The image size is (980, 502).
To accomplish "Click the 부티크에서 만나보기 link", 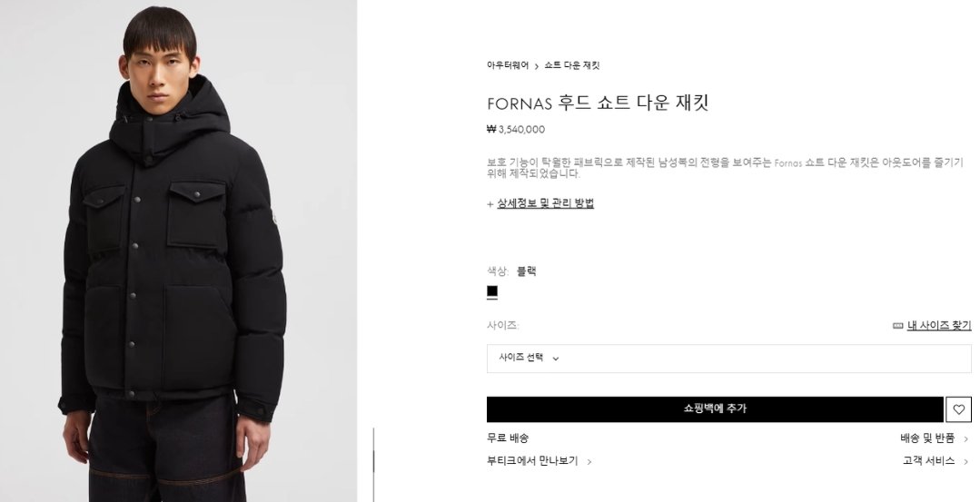I will coord(532,461).
